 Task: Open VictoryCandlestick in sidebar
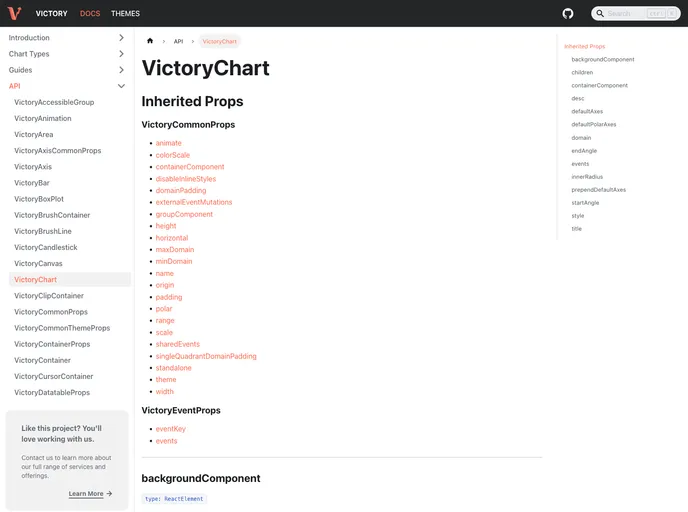pos(46,247)
